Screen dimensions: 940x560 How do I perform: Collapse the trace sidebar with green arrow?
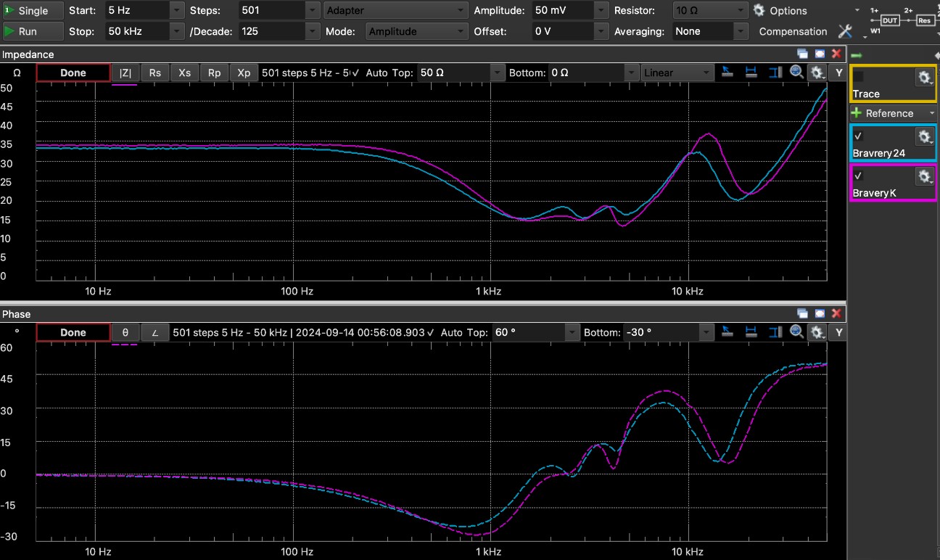(x=856, y=55)
